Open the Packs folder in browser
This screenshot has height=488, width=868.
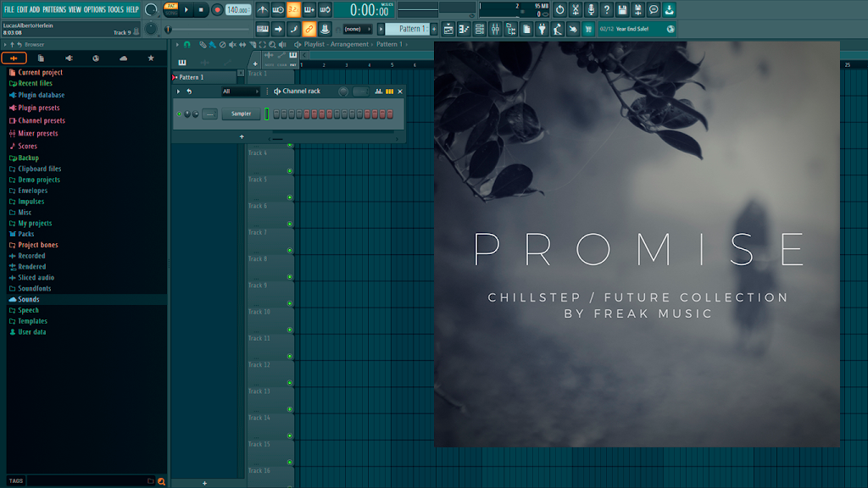tap(26, 234)
